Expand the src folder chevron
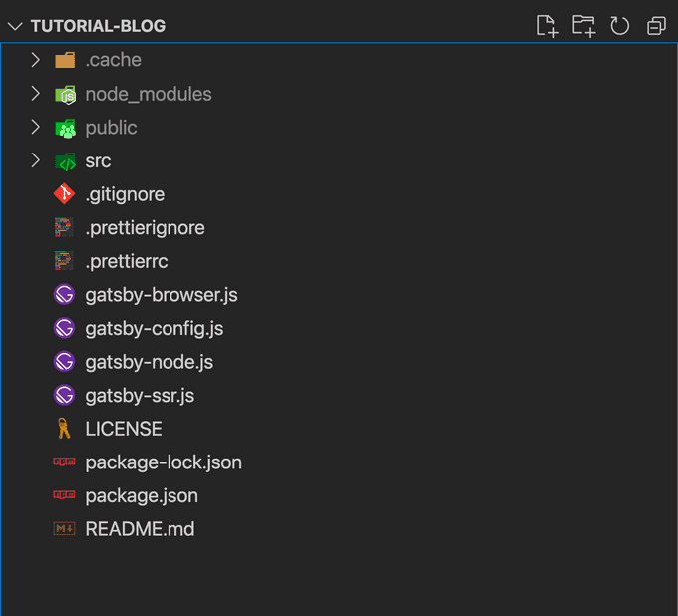The image size is (678, 616). pyautogui.click(x=36, y=160)
